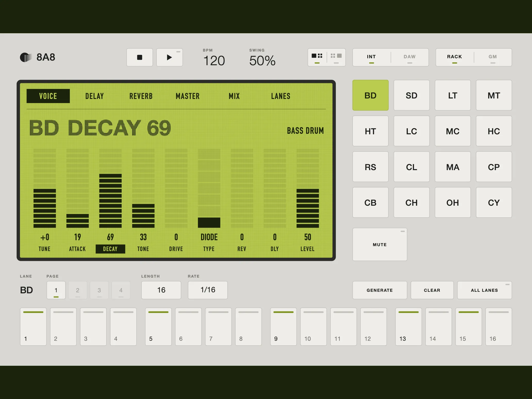
Task: Toggle sequencer step 13
Action: [409, 327]
